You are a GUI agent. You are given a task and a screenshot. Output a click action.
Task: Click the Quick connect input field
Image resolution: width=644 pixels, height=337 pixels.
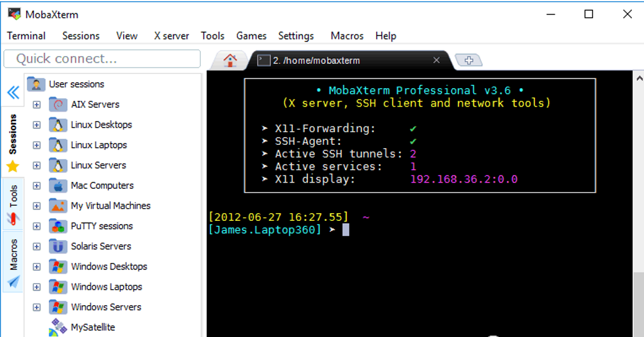pyautogui.click(x=102, y=59)
